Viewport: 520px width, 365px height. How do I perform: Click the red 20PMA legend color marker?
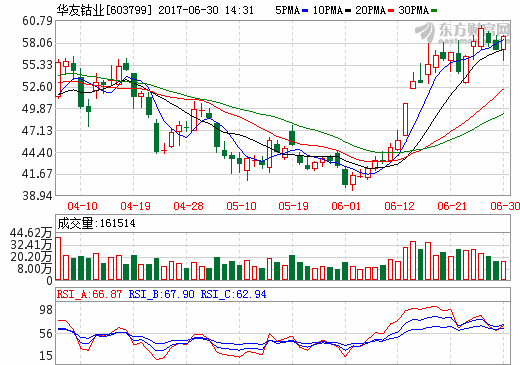point(391,11)
